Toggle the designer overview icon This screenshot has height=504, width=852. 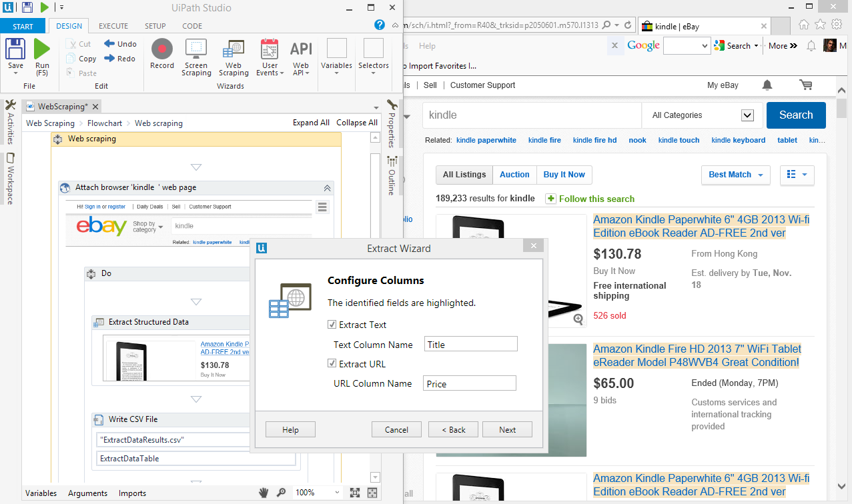tap(372, 493)
